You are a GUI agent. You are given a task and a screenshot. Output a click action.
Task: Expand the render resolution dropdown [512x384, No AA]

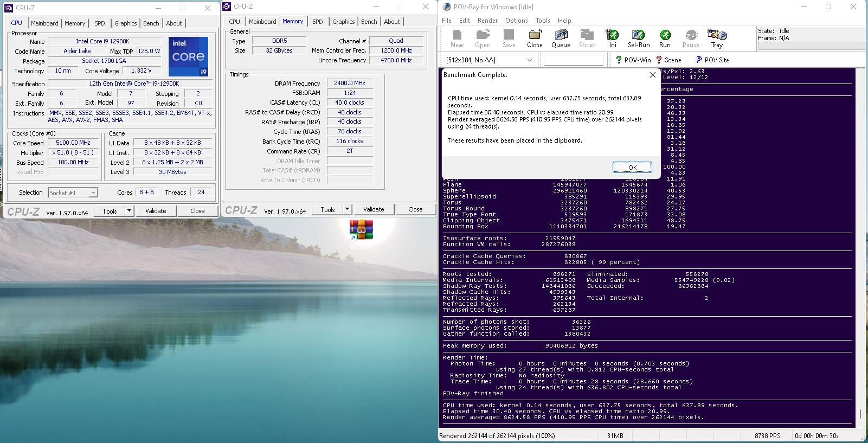click(529, 60)
